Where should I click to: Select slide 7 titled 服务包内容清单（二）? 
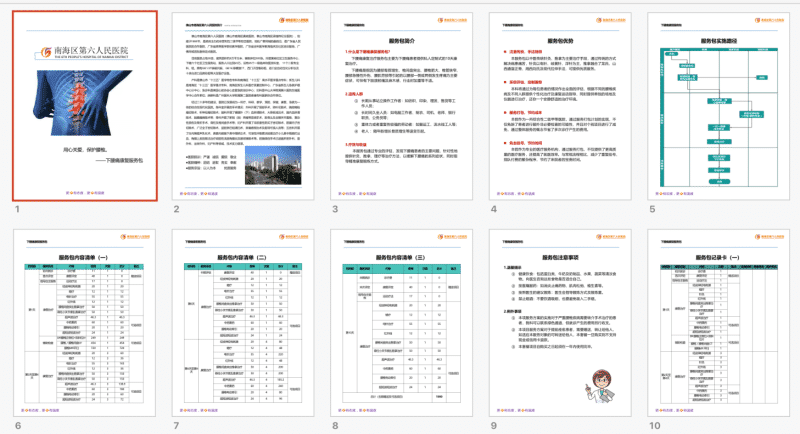240,322
